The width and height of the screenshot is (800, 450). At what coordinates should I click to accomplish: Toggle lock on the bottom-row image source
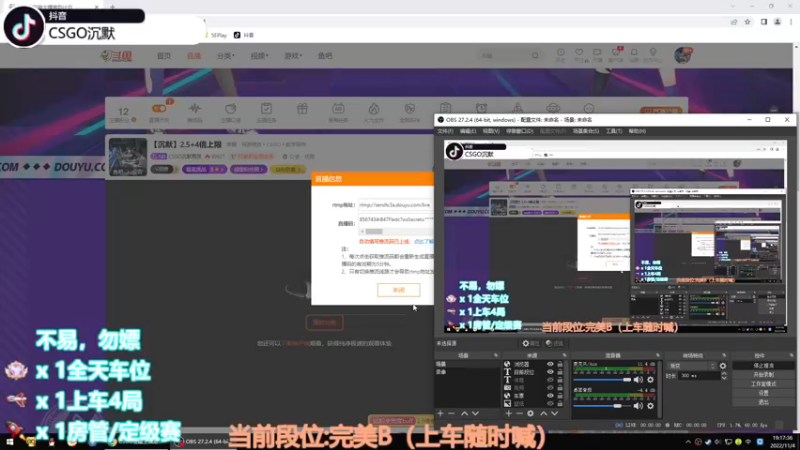click(x=560, y=404)
